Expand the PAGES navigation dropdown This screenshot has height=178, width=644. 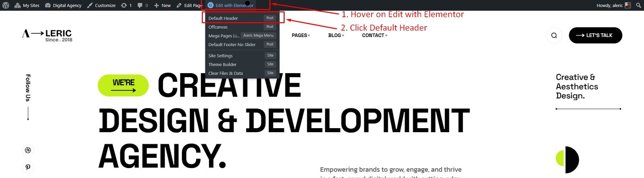[x=301, y=35]
